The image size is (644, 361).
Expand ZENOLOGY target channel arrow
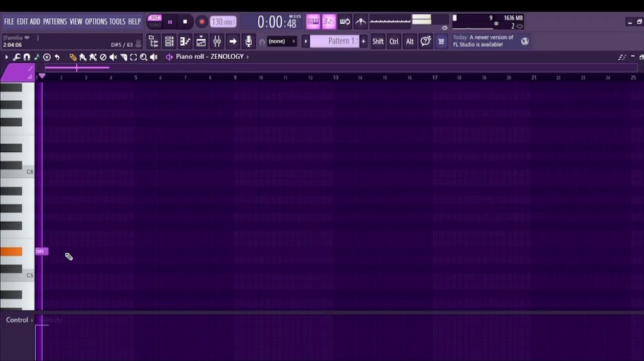coord(247,57)
